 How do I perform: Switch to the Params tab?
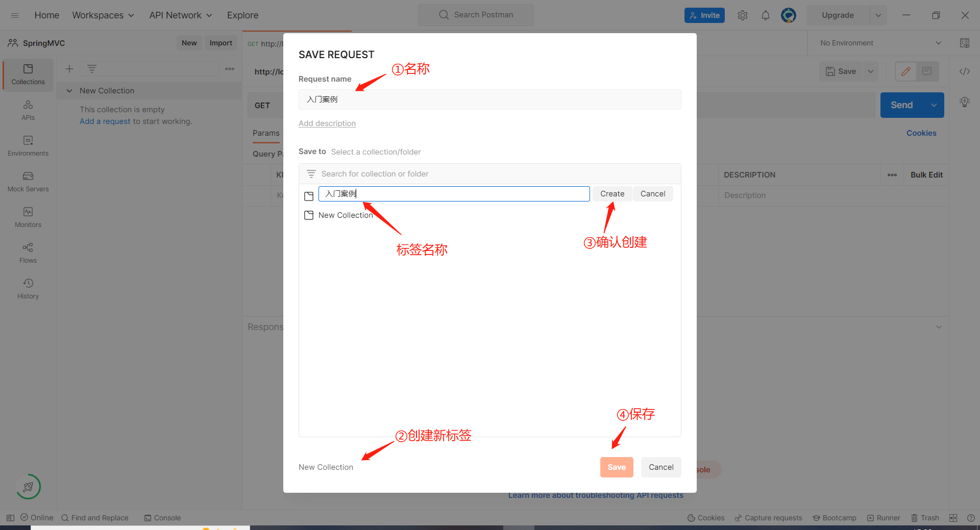point(266,133)
